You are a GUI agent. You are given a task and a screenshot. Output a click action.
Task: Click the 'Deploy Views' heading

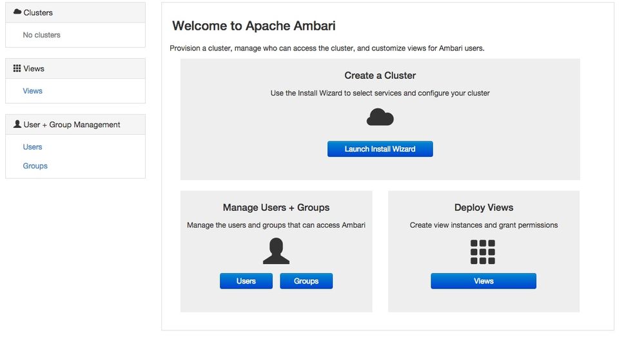(x=483, y=207)
